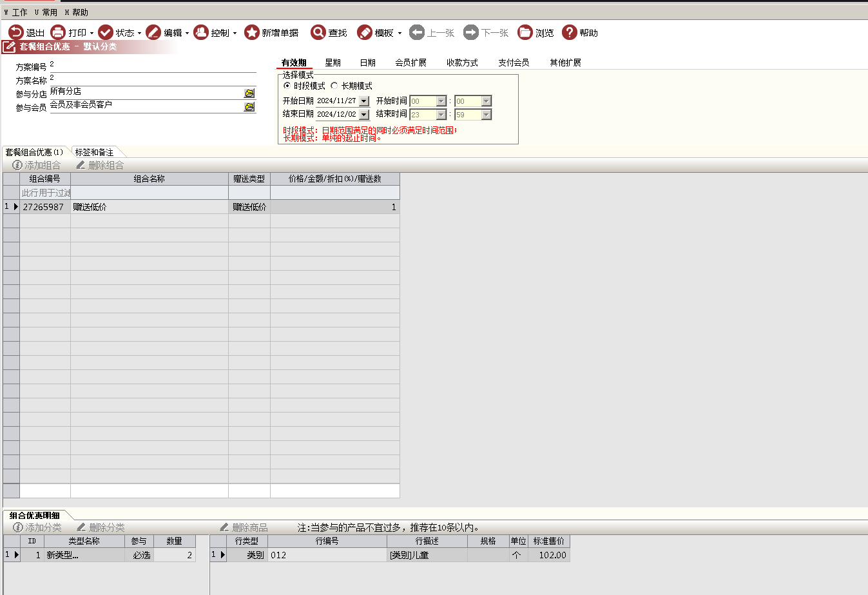Click the 删除分类 toolbar item
This screenshot has height=595, width=868.
click(101, 527)
